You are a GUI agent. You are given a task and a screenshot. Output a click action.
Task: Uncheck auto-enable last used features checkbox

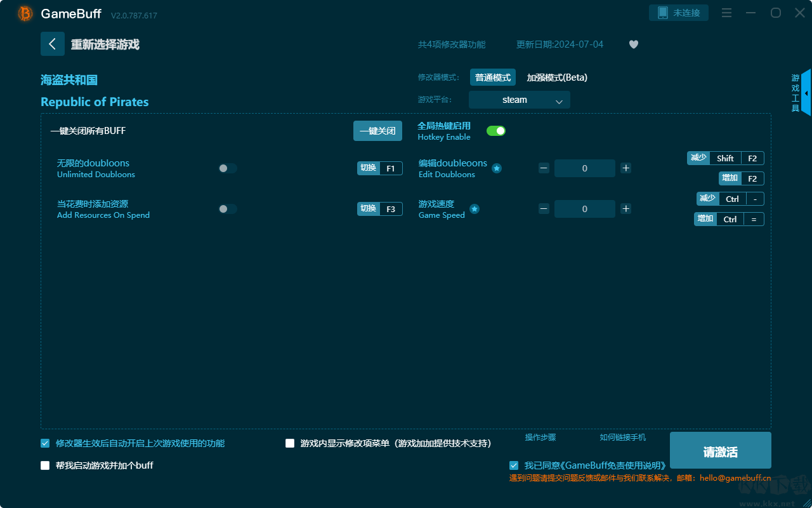click(45, 443)
